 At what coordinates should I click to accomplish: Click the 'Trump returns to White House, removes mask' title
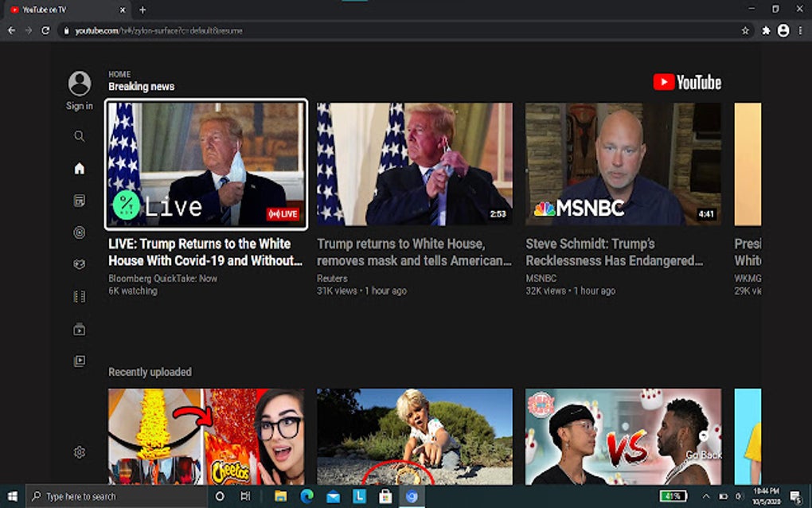point(414,252)
